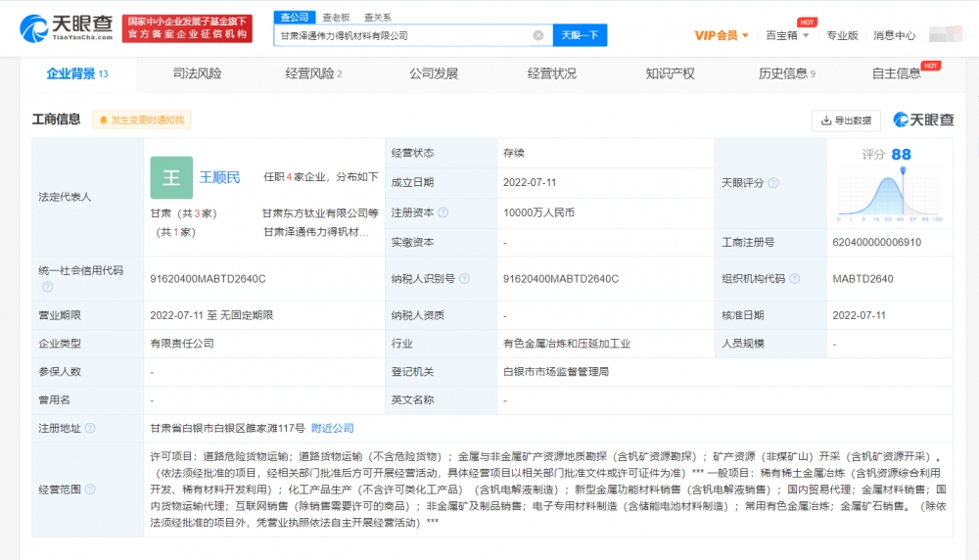Click organization code MABTD2640
Viewport: 979px width, 560px height.
pyautogui.click(x=862, y=279)
